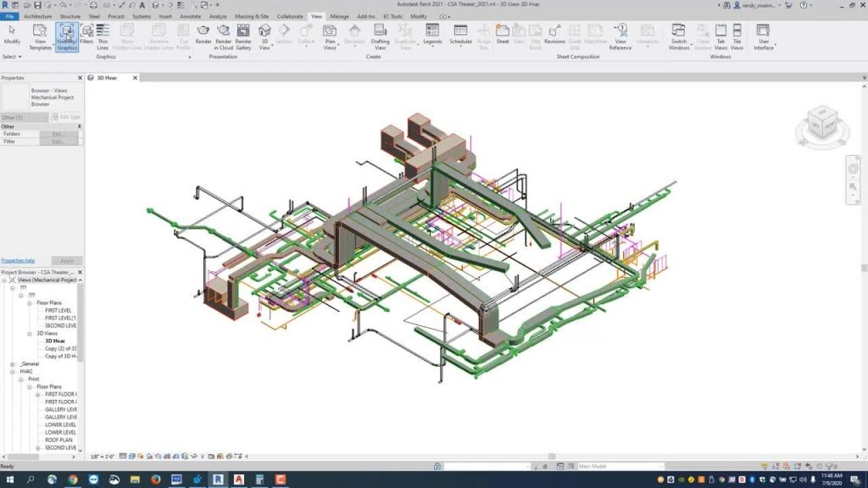Open the Render Gallery
This screenshot has width=868, height=488.
pos(243,36)
